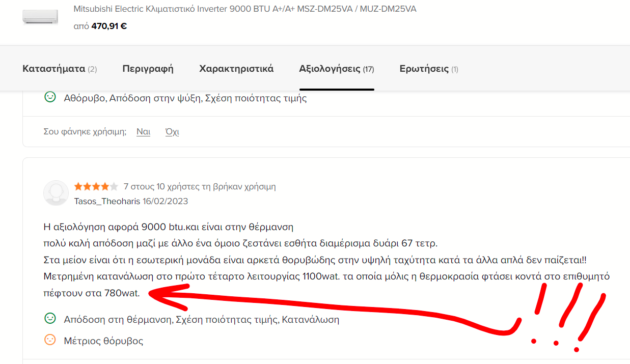This screenshot has height=364, width=630.
Task: Click the orange neutral face beside Μέτριος θόρυβος
Action: point(50,340)
